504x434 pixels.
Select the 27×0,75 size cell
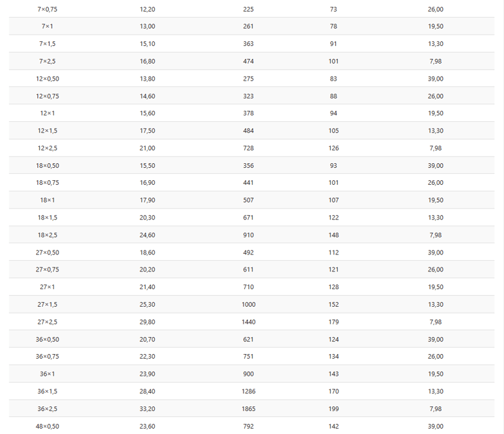(x=47, y=269)
